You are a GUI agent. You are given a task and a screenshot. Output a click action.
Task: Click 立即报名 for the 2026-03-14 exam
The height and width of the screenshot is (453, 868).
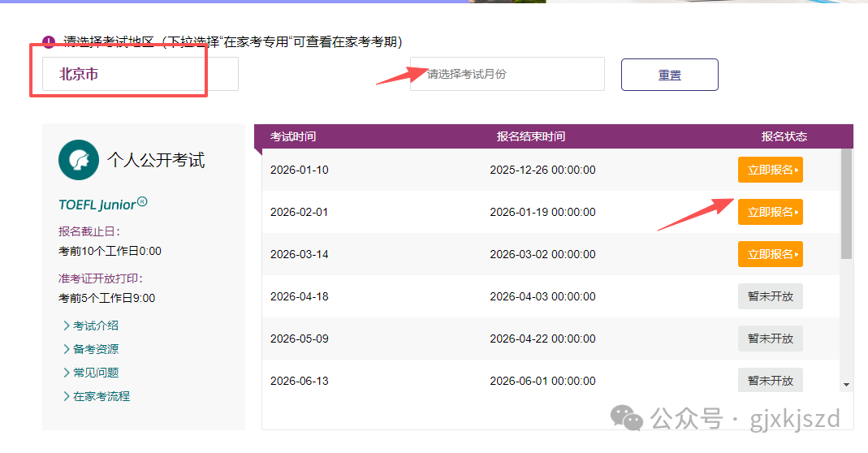click(770, 254)
